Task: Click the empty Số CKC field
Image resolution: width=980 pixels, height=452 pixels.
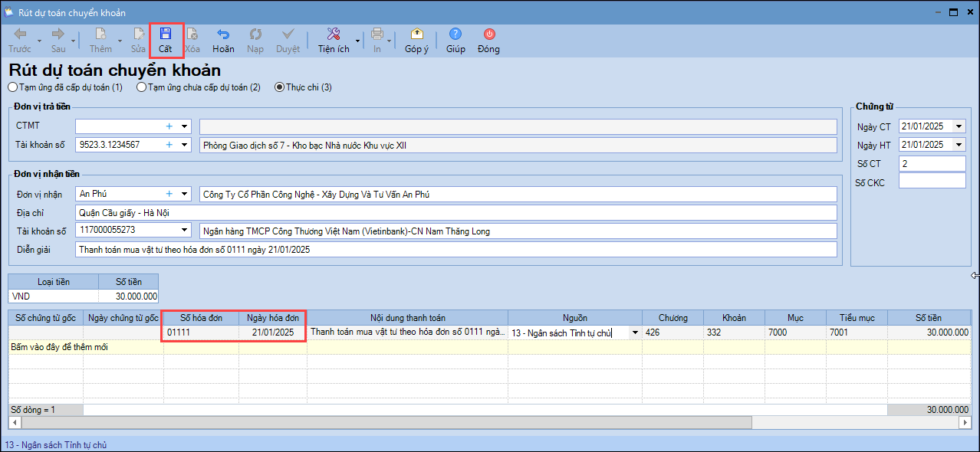Action: (x=932, y=181)
